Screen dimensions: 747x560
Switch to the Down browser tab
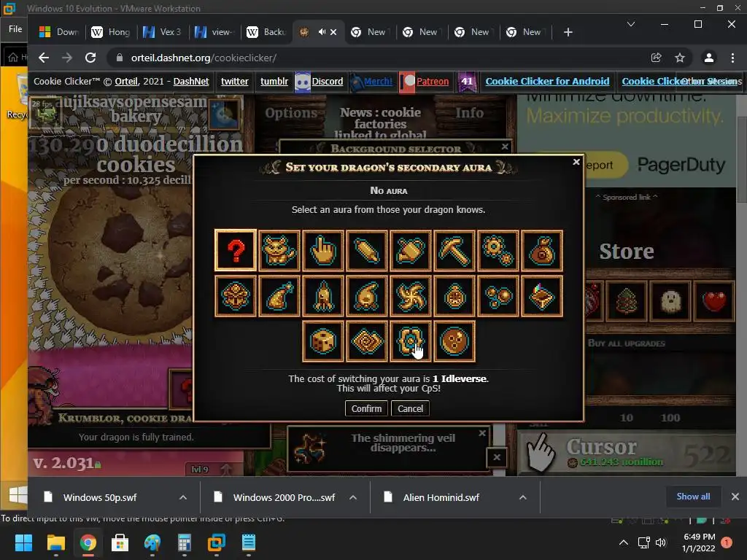60,32
